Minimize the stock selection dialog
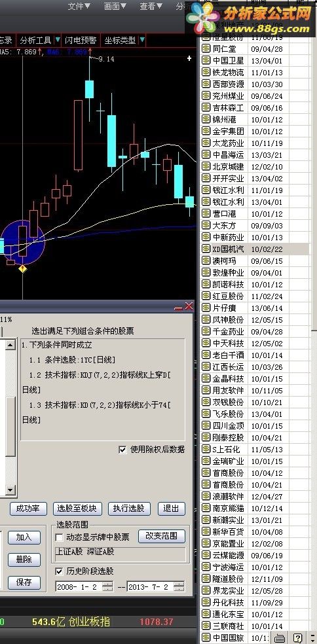Image resolution: width=317 pixels, height=644 pixels. [x=178, y=307]
